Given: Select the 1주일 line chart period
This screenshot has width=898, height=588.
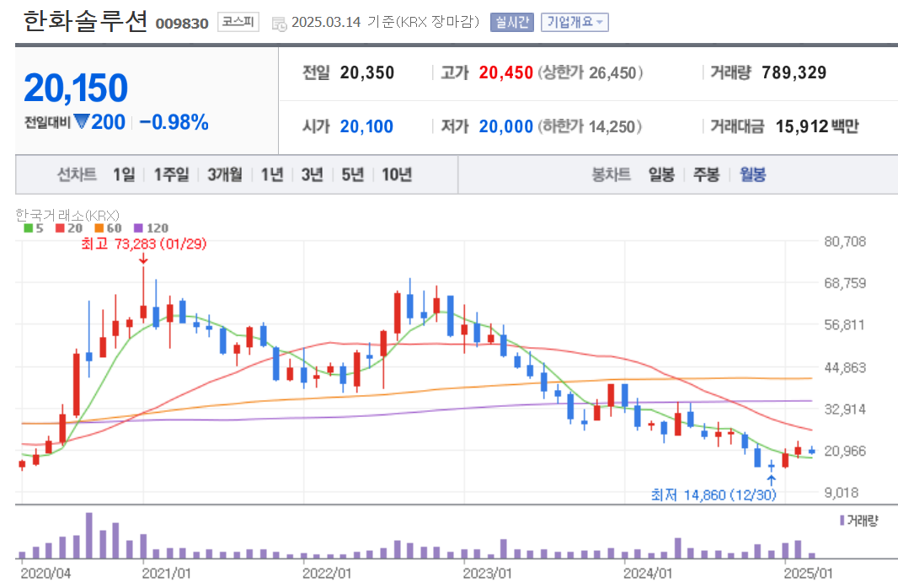Looking at the screenshot, I should click(x=171, y=174).
